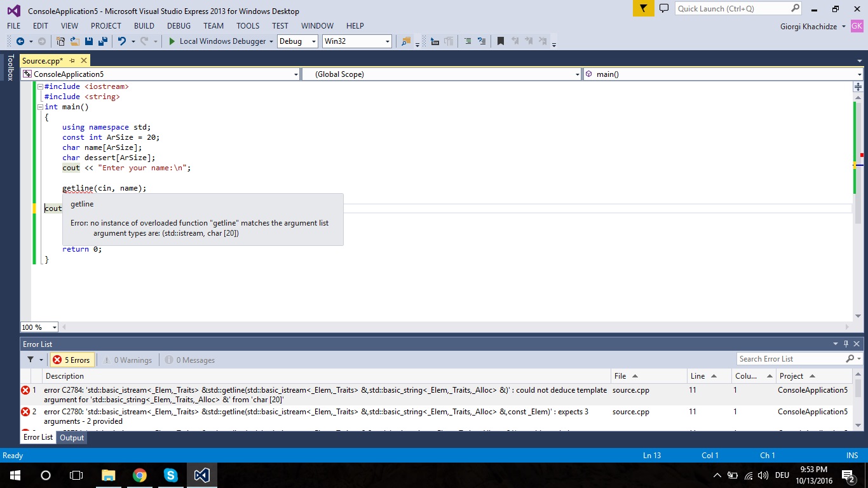The image size is (868, 488).
Task: Select the first C2784 error entry
Action: coord(254,395)
